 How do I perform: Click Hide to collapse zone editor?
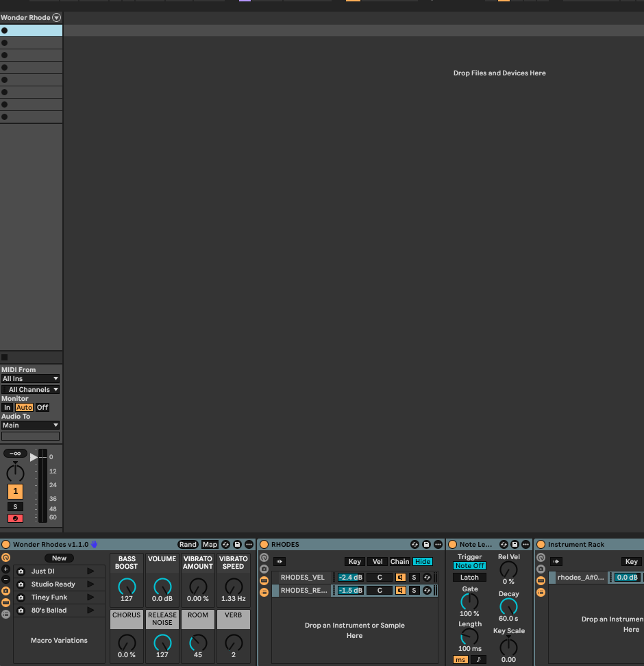[423, 562]
